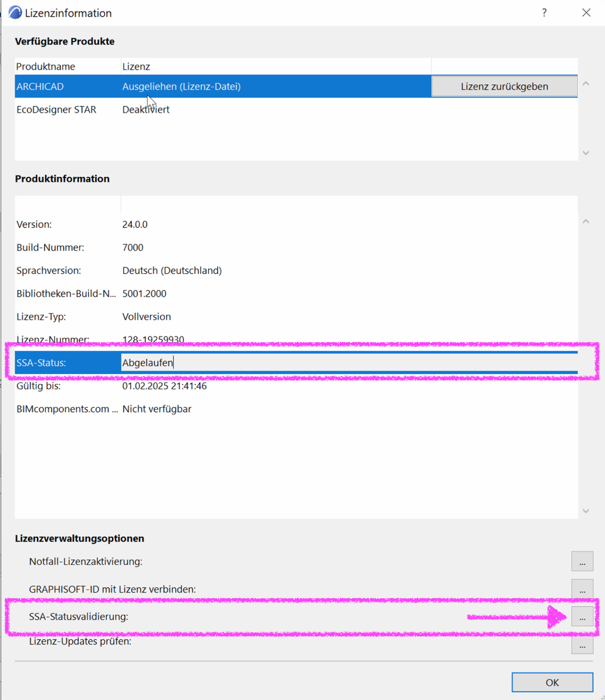The width and height of the screenshot is (605, 700).
Task: Click the Lizenz zurückgeben button
Action: 504,86
